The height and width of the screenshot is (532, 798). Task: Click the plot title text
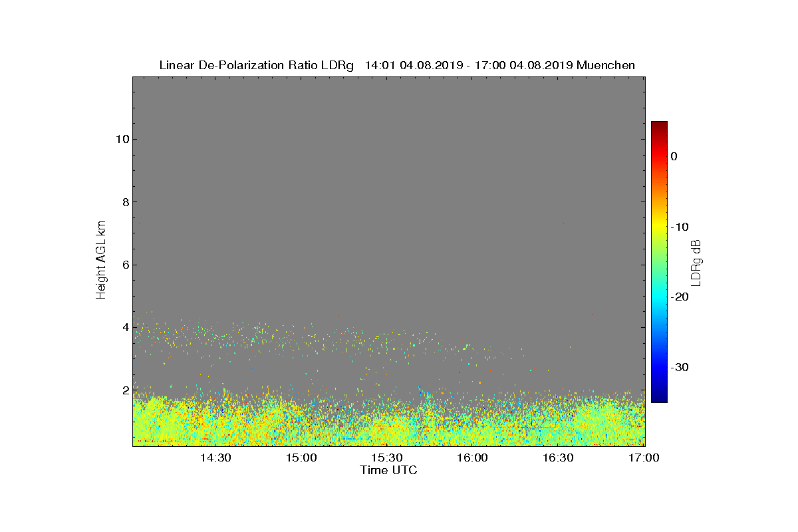click(397, 65)
